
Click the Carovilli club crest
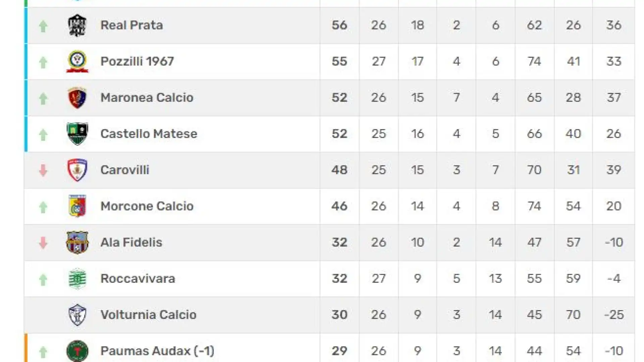click(x=77, y=170)
